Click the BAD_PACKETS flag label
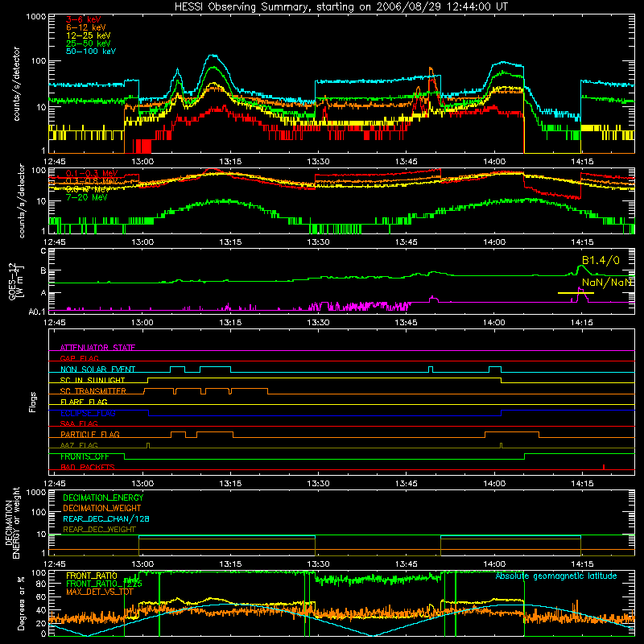The width and height of the screenshot is (644, 644). click(x=88, y=467)
